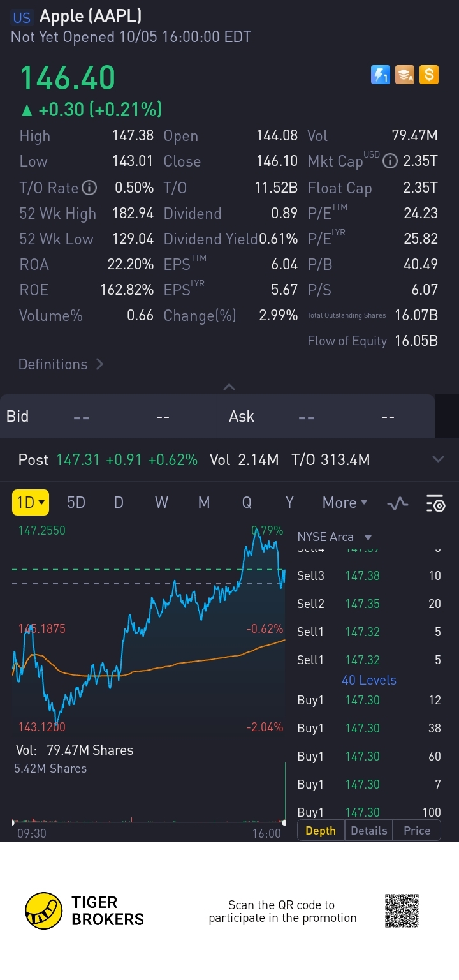Screen dimensions: 459x980
Task: Tap the Post price 147.31
Action: pos(78,459)
